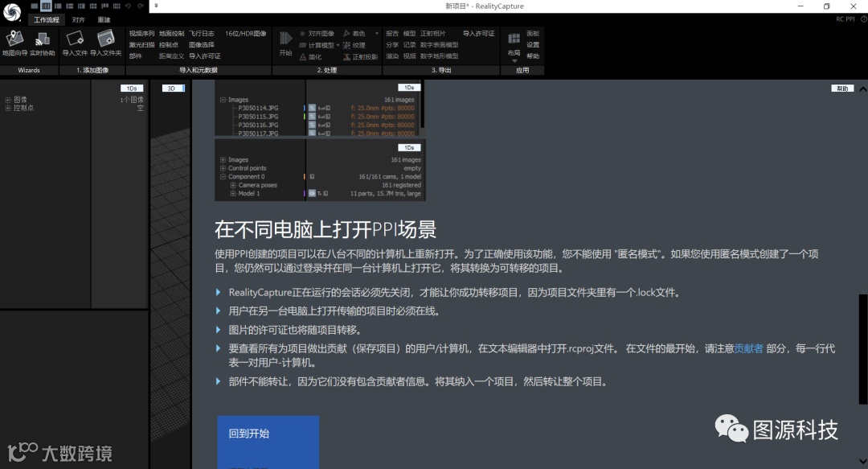The image size is (868, 469).
Task: Click 控制点 in the ribbon
Action: tap(168, 45)
